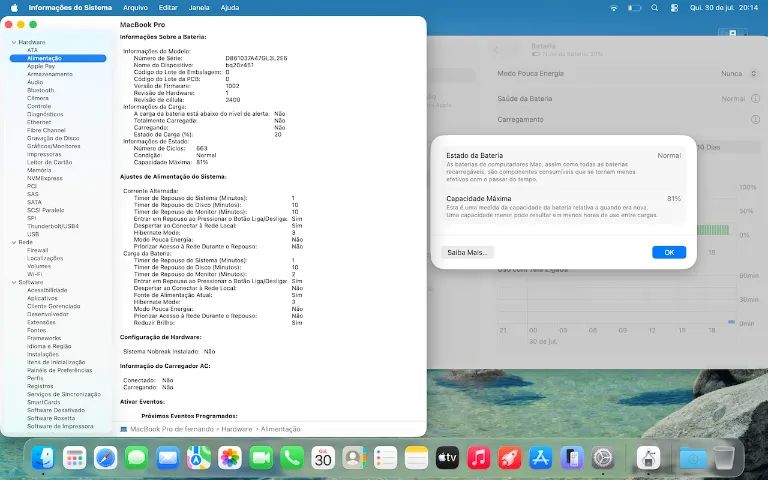The width and height of the screenshot is (768, 480).
Task: Collapse the Software section in the sidebar
Action: pos(14,282)
